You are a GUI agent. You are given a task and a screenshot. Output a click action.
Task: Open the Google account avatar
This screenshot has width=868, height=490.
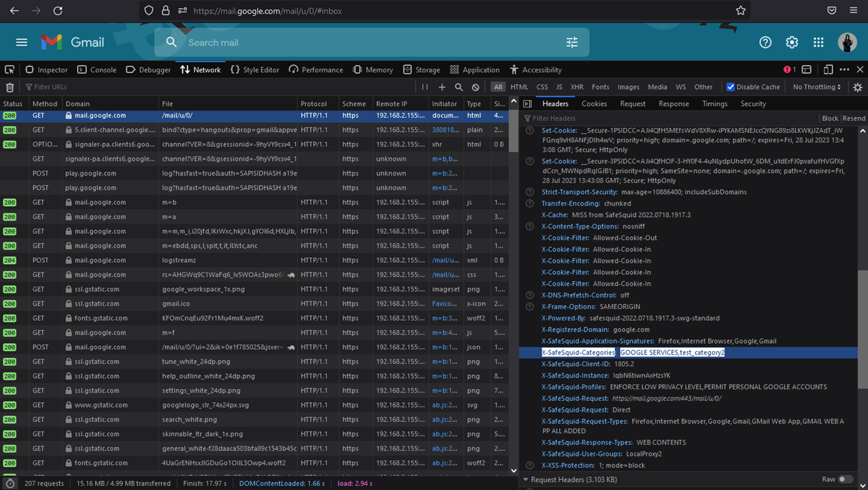click(847, 42)
